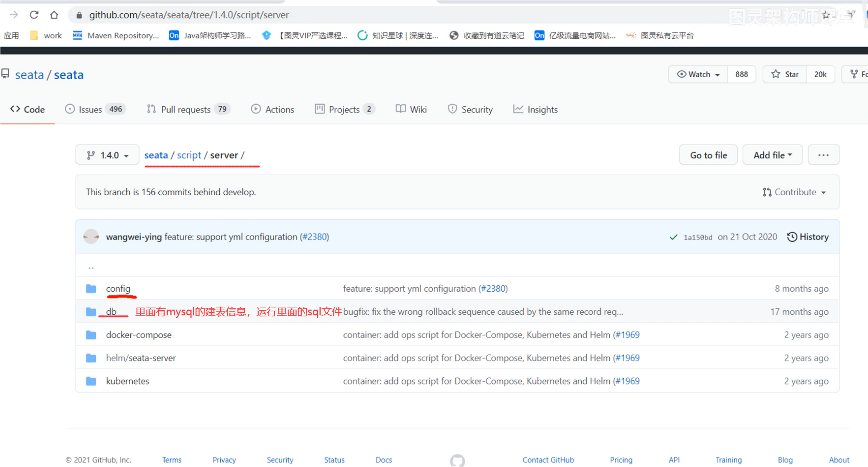Click the folder icon in helm/seata-server row
Screen dimensions: 868x467
pos(91,358)
